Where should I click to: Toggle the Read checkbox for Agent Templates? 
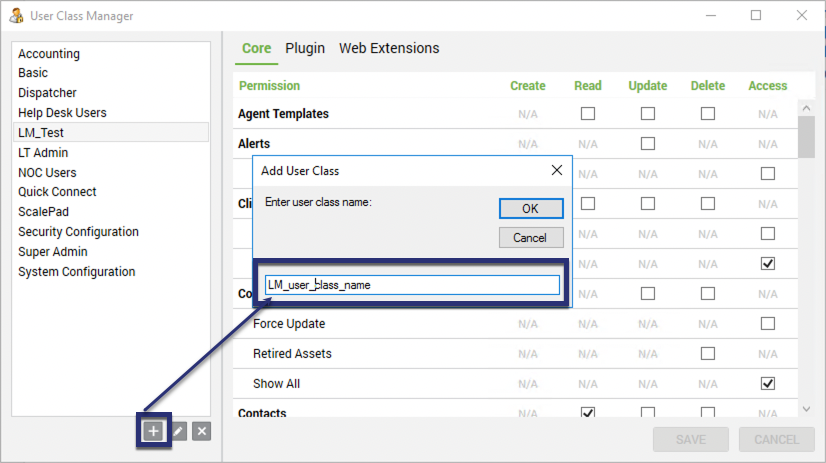(588, 114)
